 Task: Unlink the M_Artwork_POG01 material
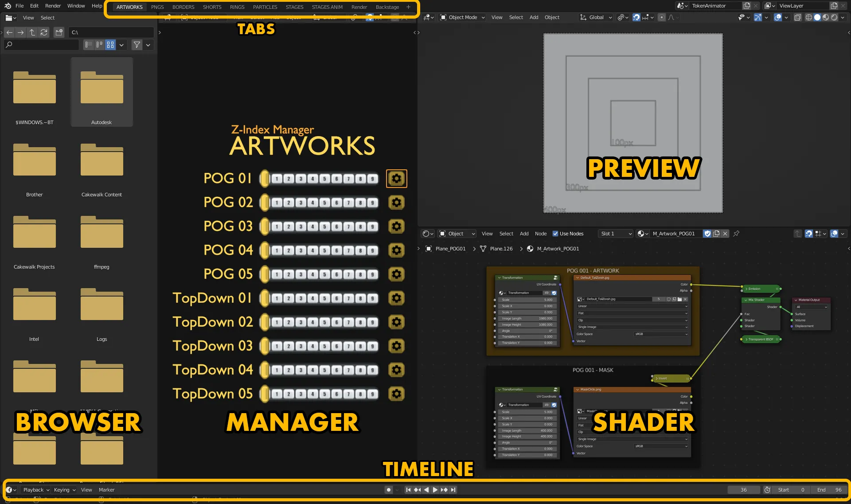[725, 234]
